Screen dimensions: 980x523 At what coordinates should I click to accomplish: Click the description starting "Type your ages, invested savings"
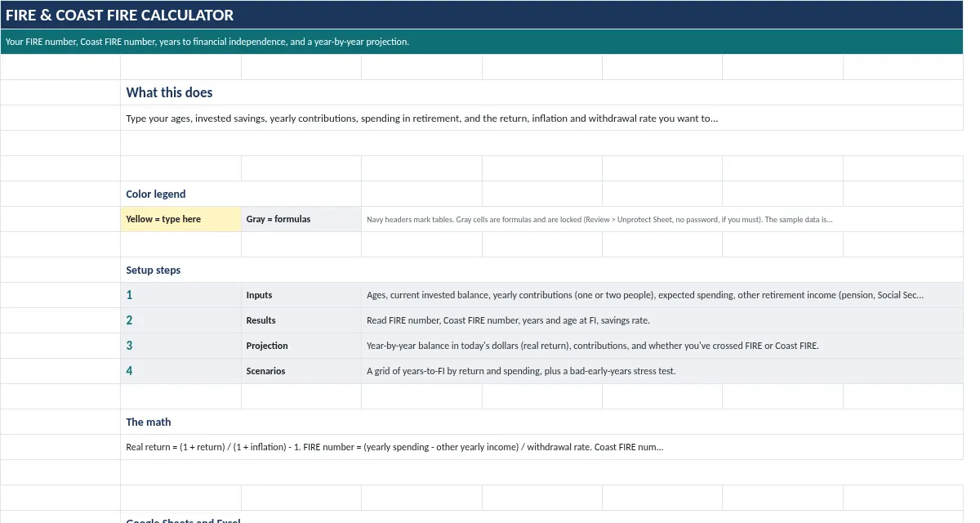click(x=542, y=118)
